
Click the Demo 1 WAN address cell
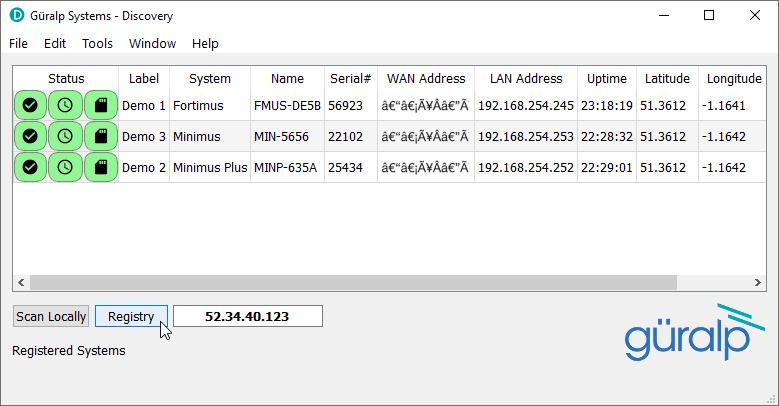coord(426,105)
